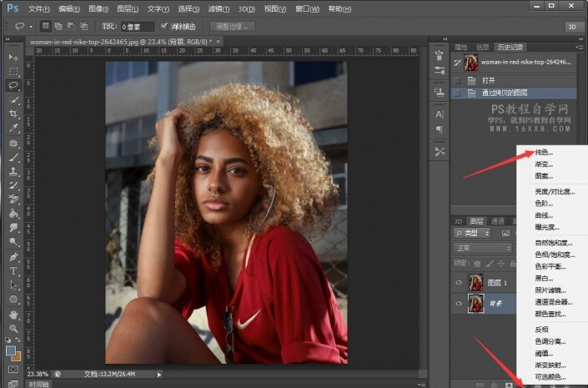
Task: Choose 纯色... from the adjustment menu
Action: tap(544, 153)
